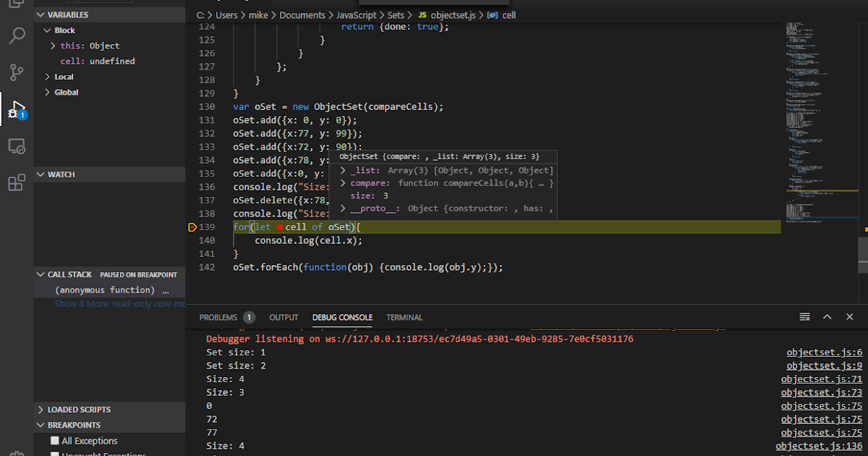Close the bottom panel with the X icon

coord(849,316)
